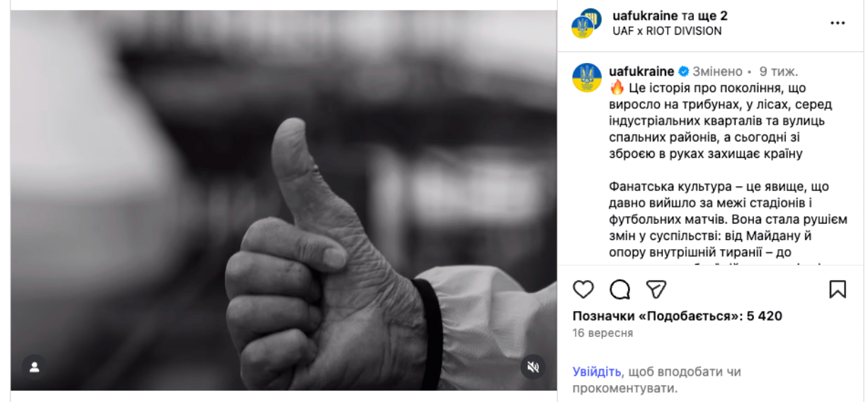Show tagged people on the video
Viewport: 868px width, 402px height.
coord(34,367)
